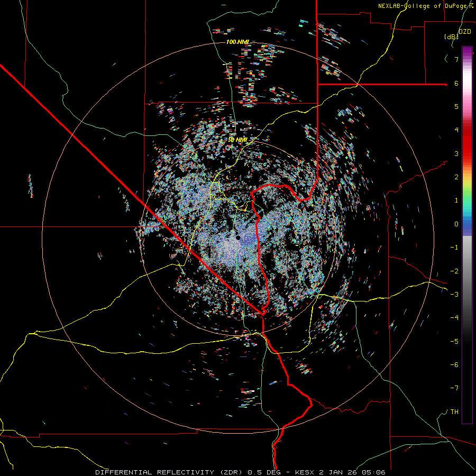Image resolution: width=476 pixels, height=476 pixels.
Task: Click the 0 value on the scale
Action: click(456, 224)
